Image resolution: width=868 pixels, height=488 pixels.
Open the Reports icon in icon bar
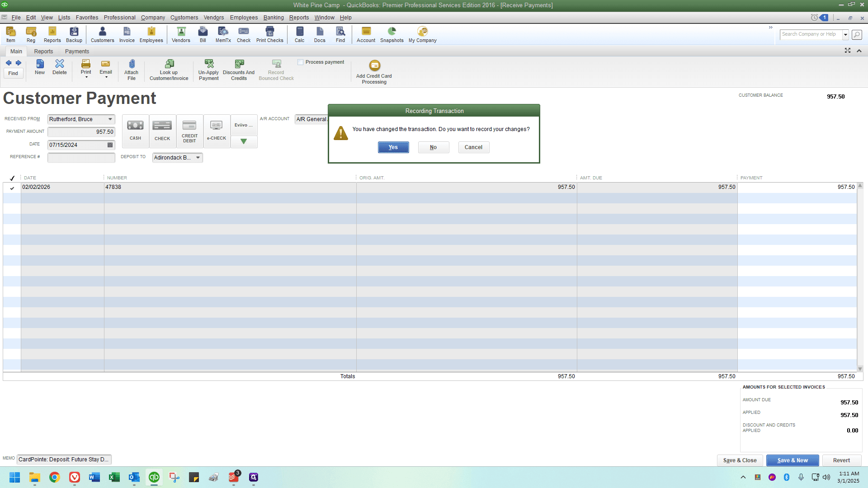[52, 34]
